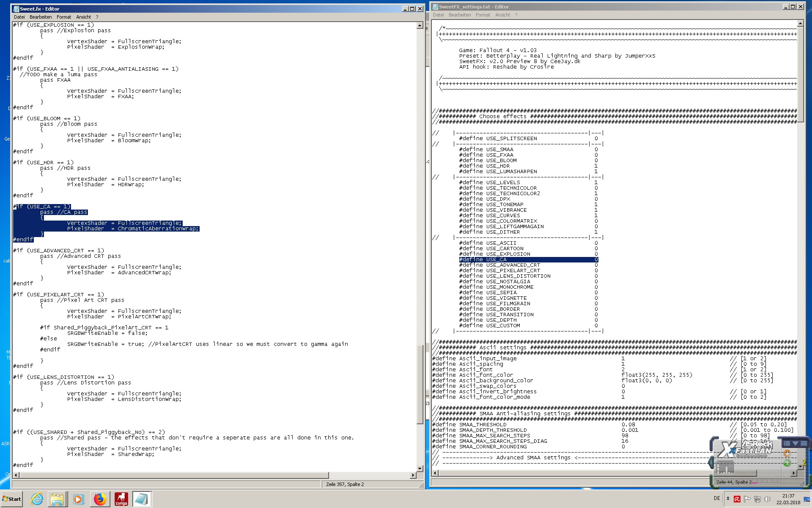Click the Start button
The height and width of the screenshot is (508, 812).
pos(11,499)
